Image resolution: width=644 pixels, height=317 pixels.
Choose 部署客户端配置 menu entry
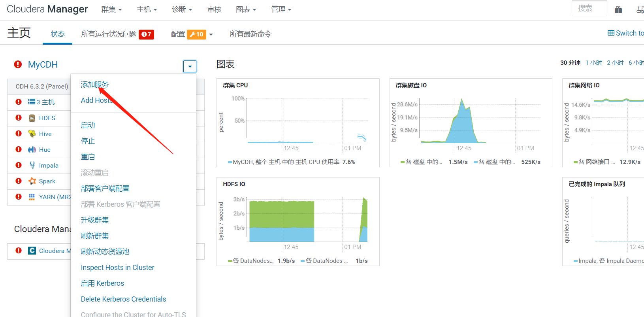coord(105,189)
